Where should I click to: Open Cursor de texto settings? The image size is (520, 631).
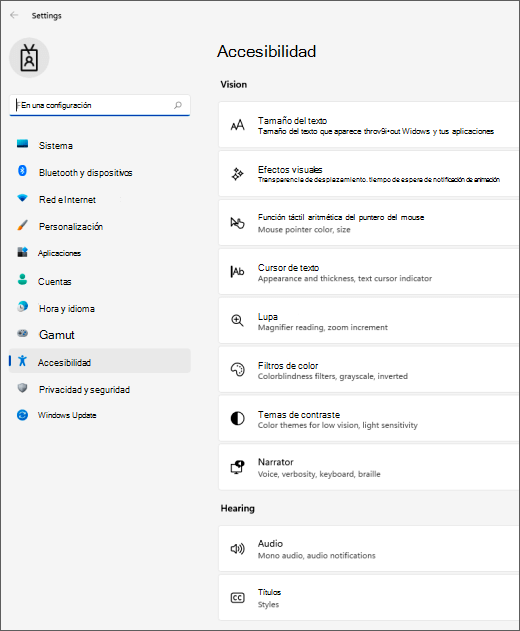pyautogui.click(x=369, y=272)
